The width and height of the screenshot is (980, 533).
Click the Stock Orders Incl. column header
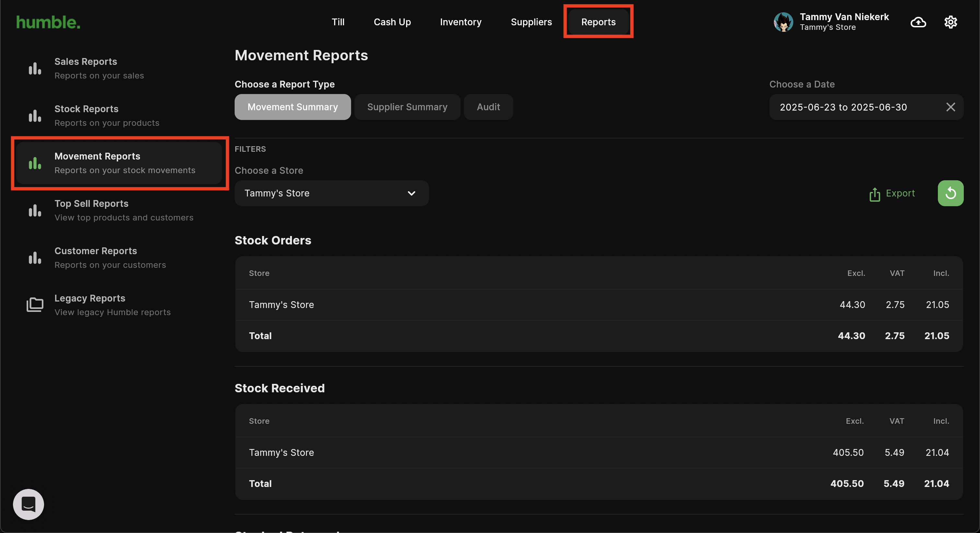point(941,273)
